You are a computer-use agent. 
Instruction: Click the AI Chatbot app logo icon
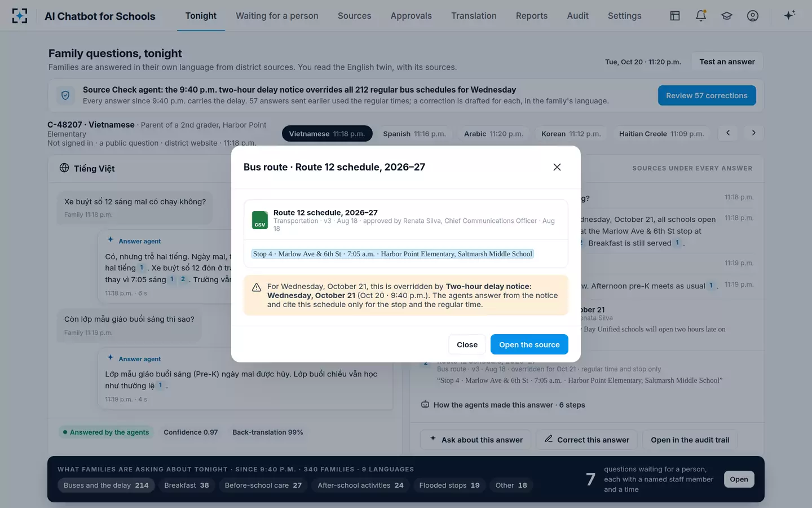(20, 16)
